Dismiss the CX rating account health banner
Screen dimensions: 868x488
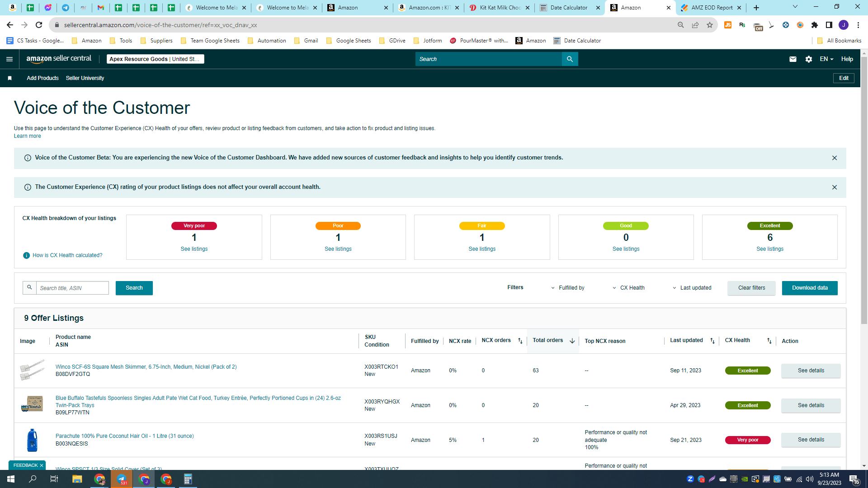click(x=835, y=188)
